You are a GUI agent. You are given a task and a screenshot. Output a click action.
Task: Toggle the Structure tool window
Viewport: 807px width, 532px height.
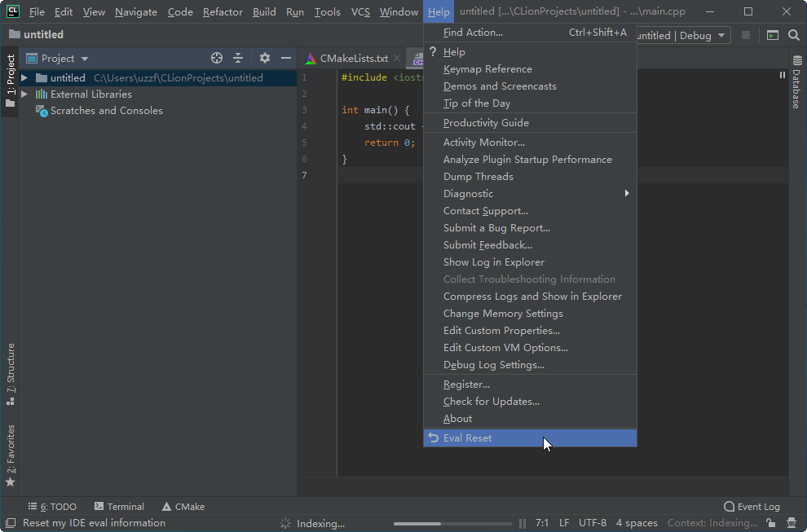pos(11,373)
